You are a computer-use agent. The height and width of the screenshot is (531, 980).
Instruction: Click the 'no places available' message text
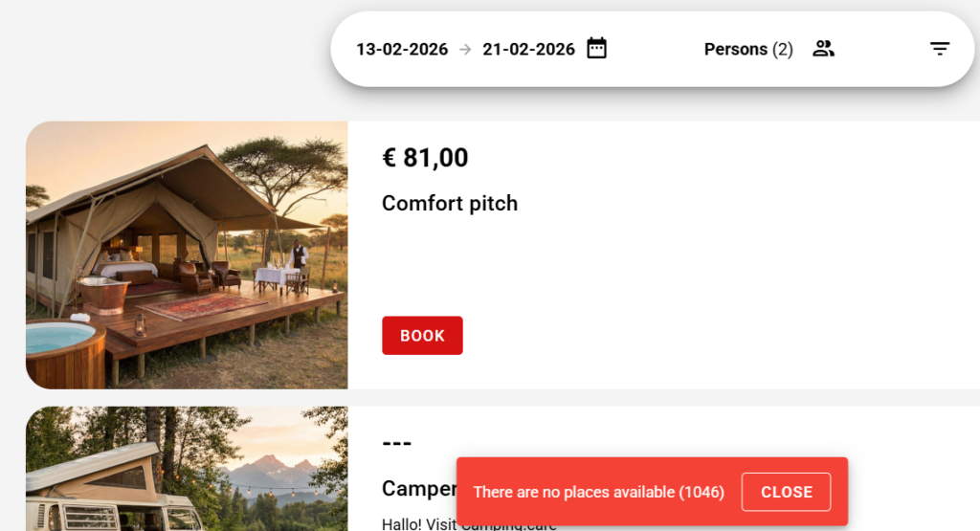coord(598,492)
